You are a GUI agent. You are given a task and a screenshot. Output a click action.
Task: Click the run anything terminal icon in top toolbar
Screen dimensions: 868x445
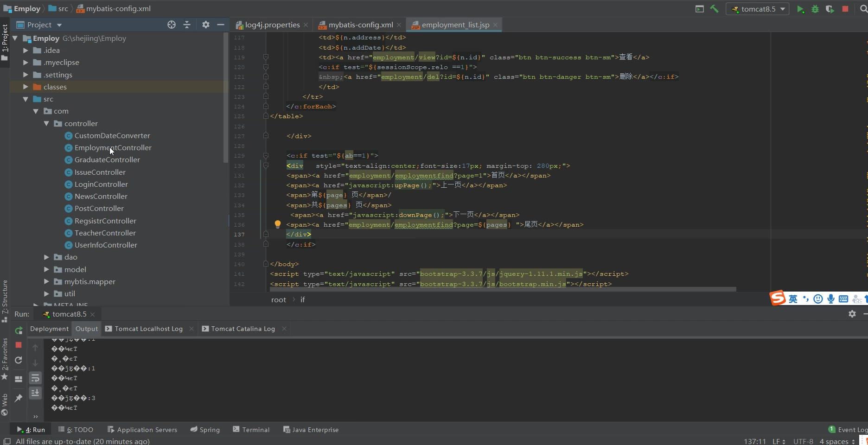click(700, 9)
